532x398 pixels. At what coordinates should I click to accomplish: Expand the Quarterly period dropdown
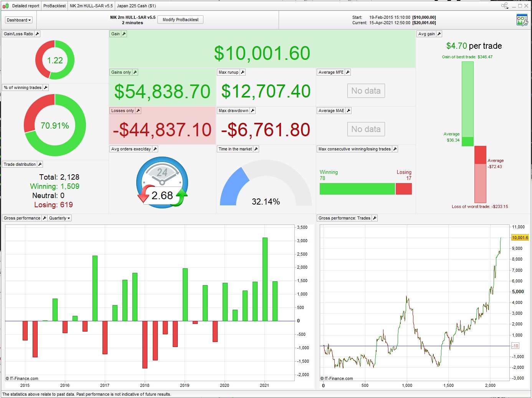tap(59, 218)
